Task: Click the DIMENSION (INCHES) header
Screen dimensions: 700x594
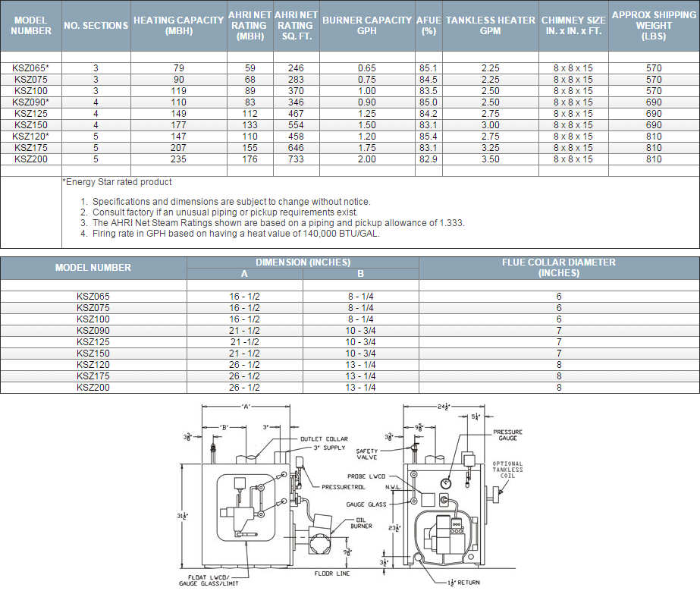Action: click(303, 262)
